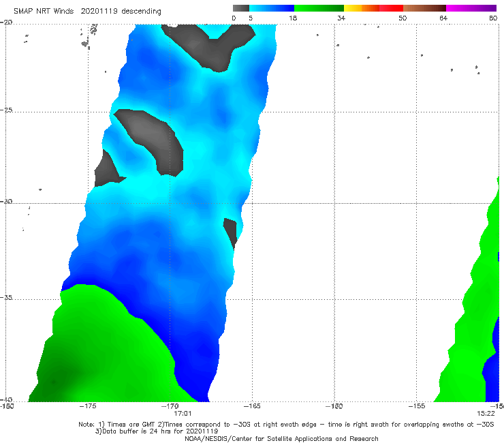Select the date '20201119' in the title
504x443 pixels.
[99, 12]
